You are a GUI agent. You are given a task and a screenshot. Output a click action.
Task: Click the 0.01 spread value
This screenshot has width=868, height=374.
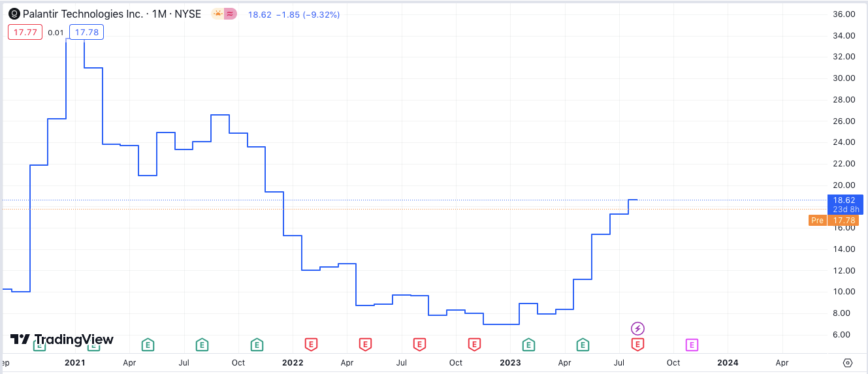[x=56, y=33]
